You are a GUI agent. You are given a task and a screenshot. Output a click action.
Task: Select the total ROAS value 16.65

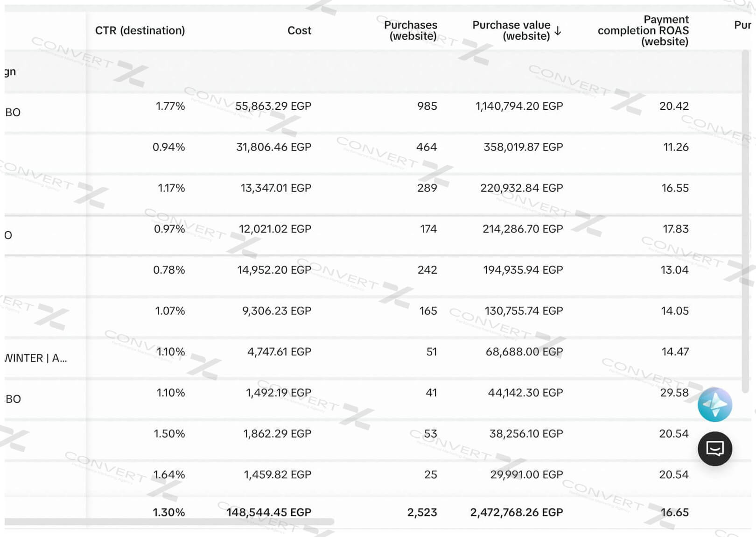point(674,512)
